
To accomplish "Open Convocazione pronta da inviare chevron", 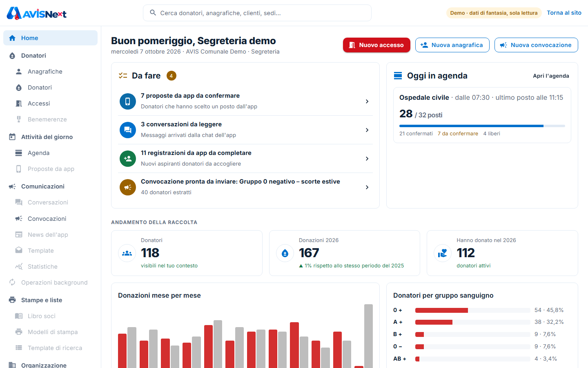I will tap(367, 187).
